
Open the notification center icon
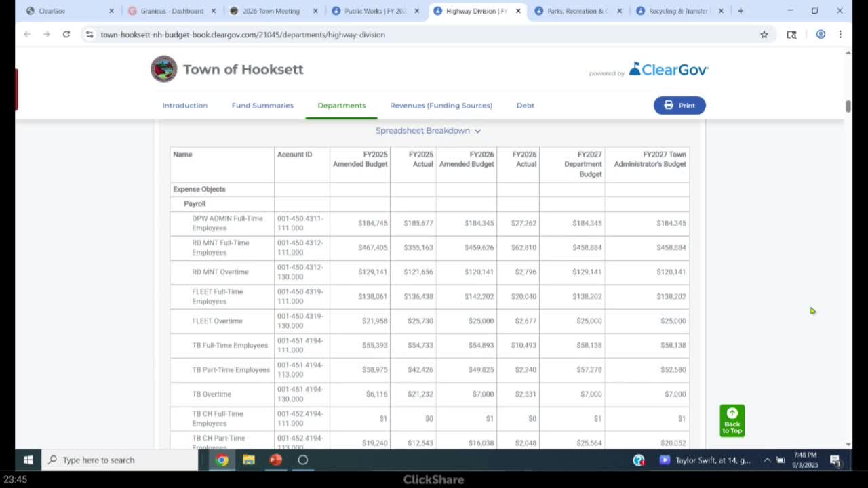835,460
